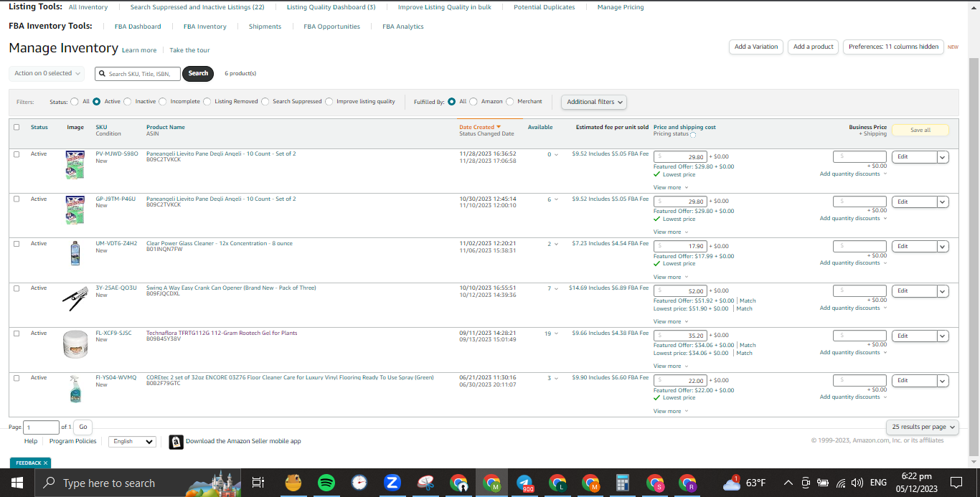
Task: Select Merchant under Fulfilled By
Action: tap(510, 101)
